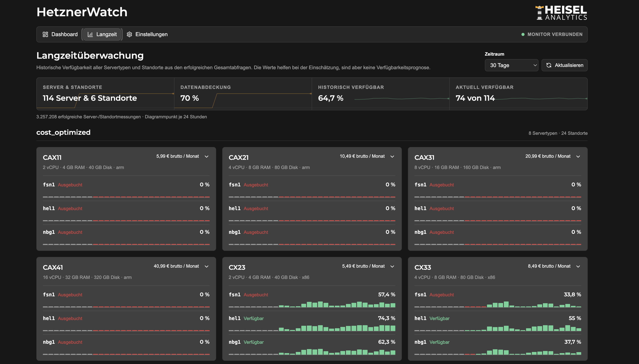Click the CAX21 card title
The image size is (639, 364).
pyautogui.click(x=239, y=158)
